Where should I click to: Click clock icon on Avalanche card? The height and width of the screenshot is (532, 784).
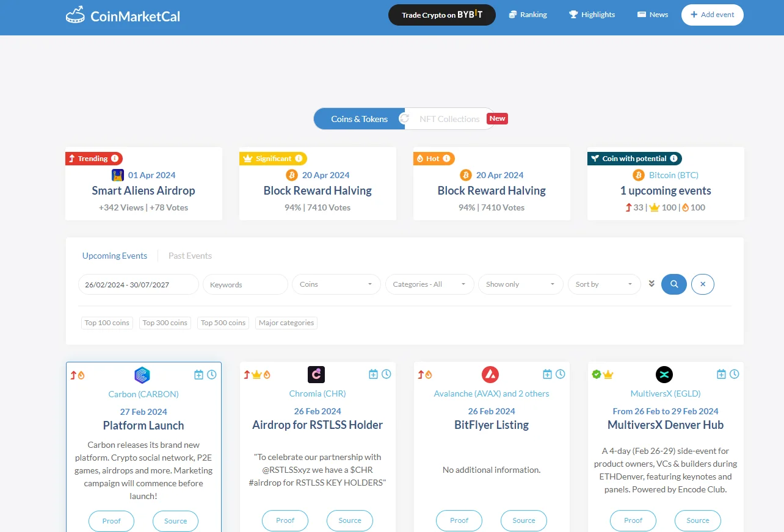pyautogui.click(x=561, y=374)
